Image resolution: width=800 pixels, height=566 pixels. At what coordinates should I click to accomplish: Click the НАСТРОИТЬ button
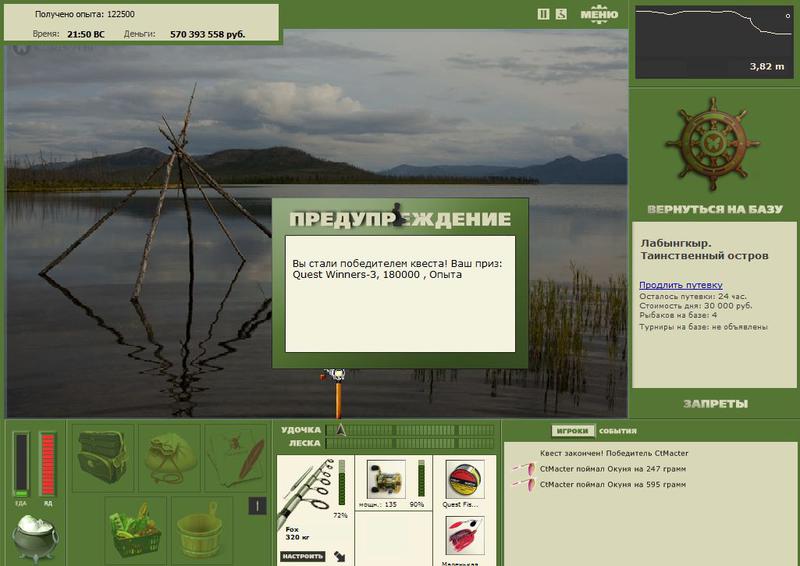pyautogui.click(x=303, y=556)
